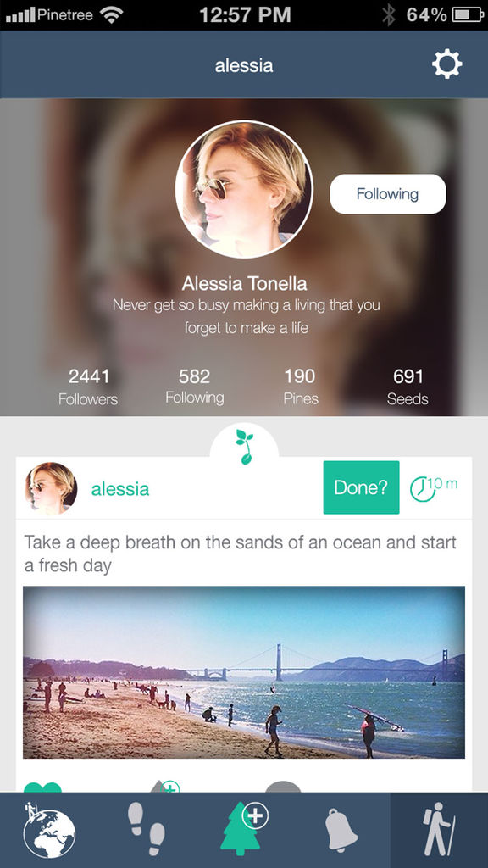Tap the green seedling sprout icon
The image size is (488, 868).
(244, 446)
